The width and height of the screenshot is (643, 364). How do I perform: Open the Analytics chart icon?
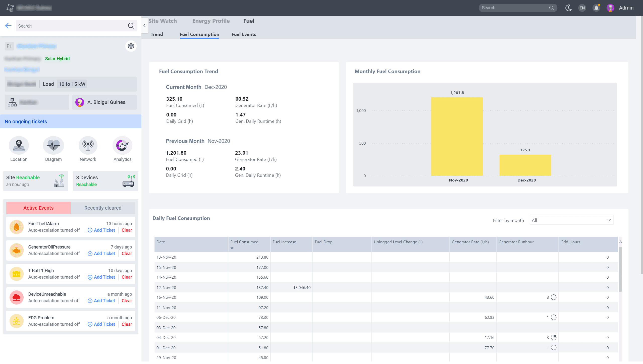tap(122, 145)
